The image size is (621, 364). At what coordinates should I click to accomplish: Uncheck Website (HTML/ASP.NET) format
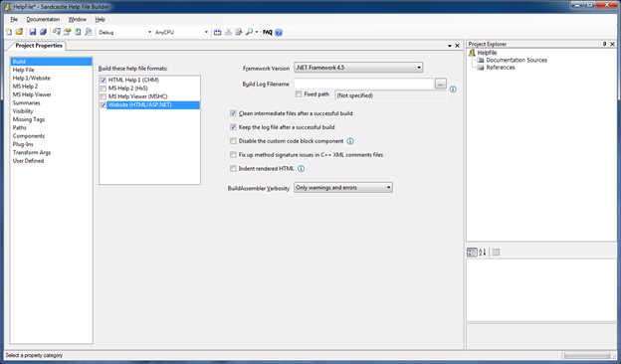click(103, 104)
